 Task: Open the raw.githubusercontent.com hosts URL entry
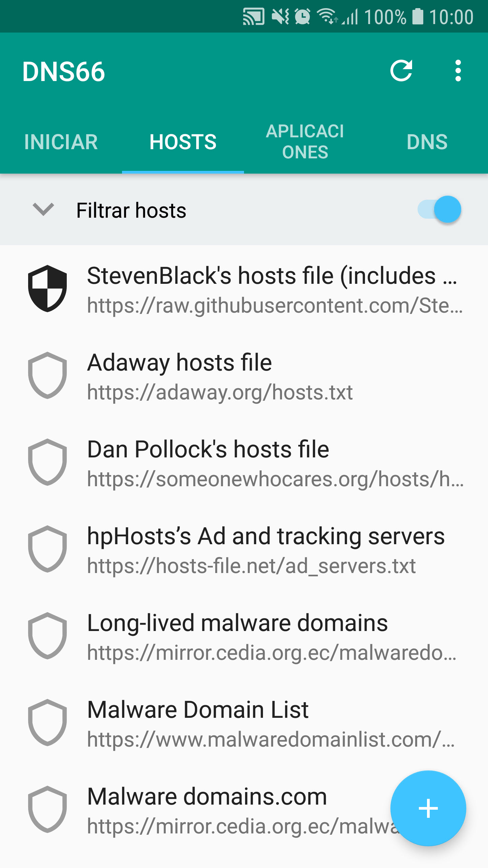point(274,305)
